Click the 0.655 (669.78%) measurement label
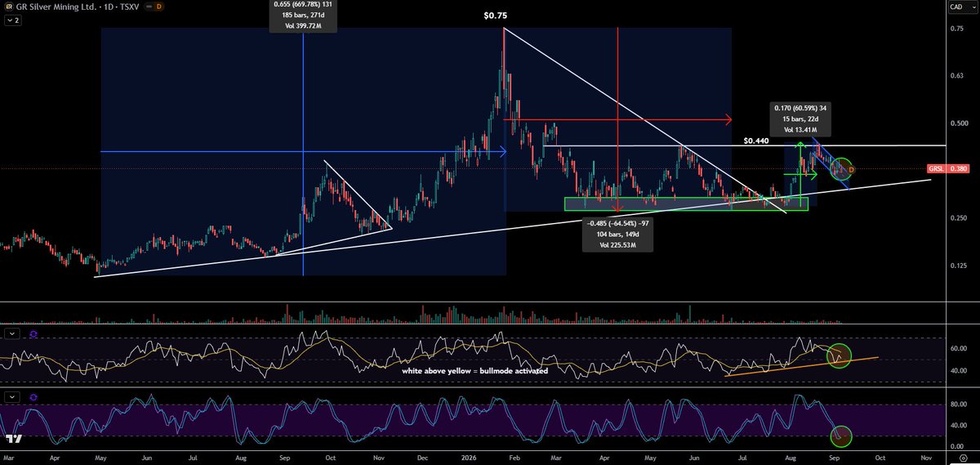 (x=302, y=16)
